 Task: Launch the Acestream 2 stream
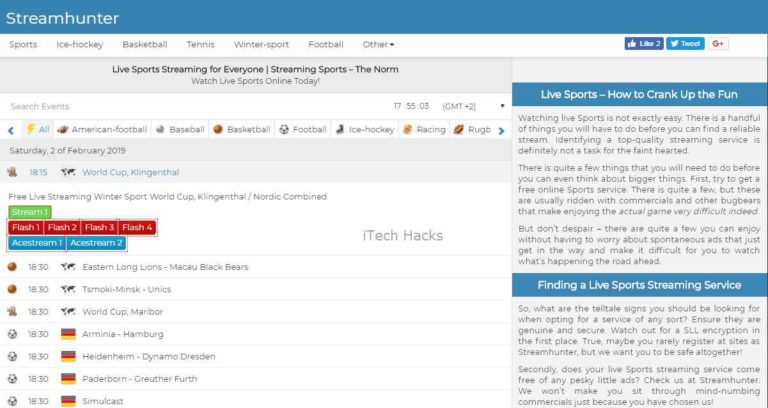(97, 243)
